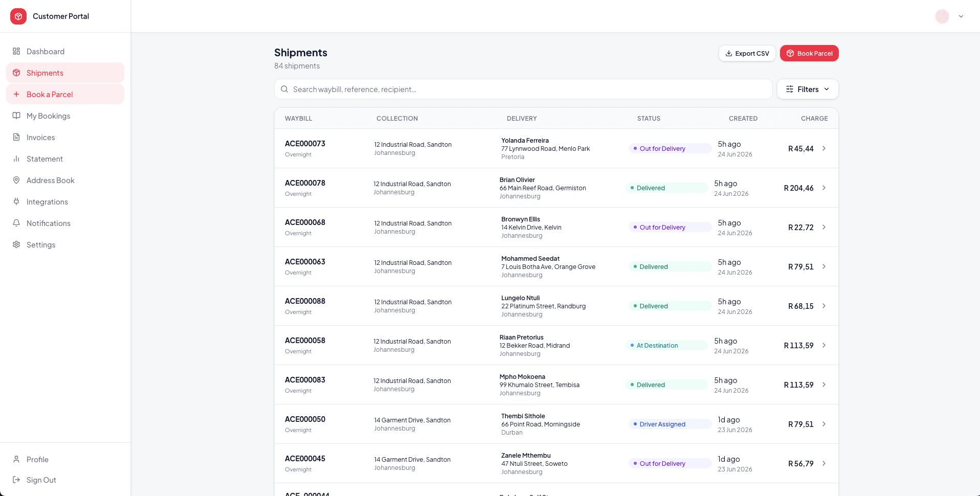This screenshot has width=980, height=496.
Task: Open shipment ACE000045 via its chevron
Action: pyautogui.click(x=824, y=463)
